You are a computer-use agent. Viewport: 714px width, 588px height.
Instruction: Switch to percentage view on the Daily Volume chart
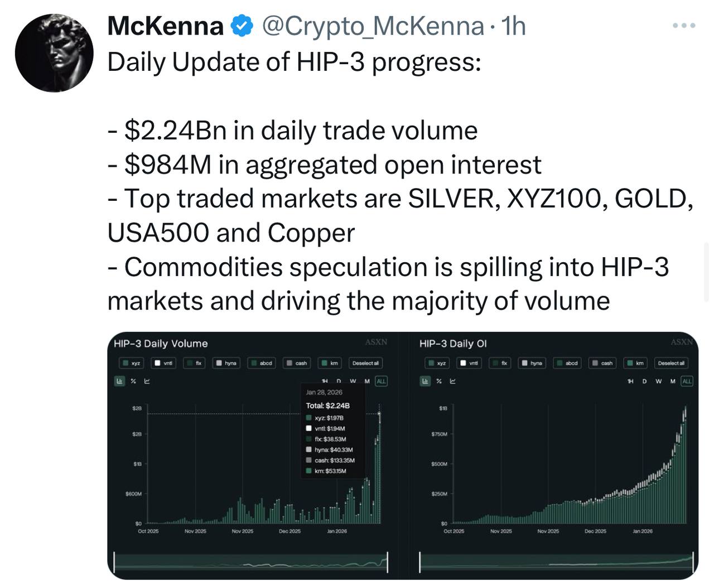(x=133, y=381)
